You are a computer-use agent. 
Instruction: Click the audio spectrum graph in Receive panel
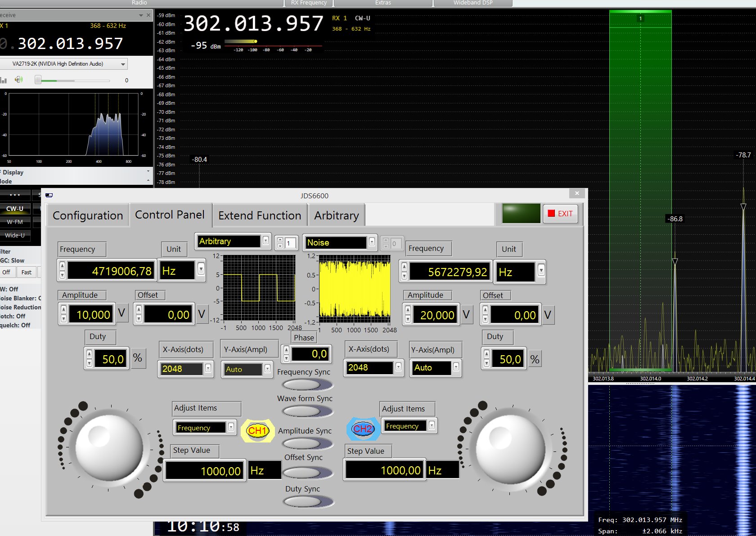pos(73,125)
